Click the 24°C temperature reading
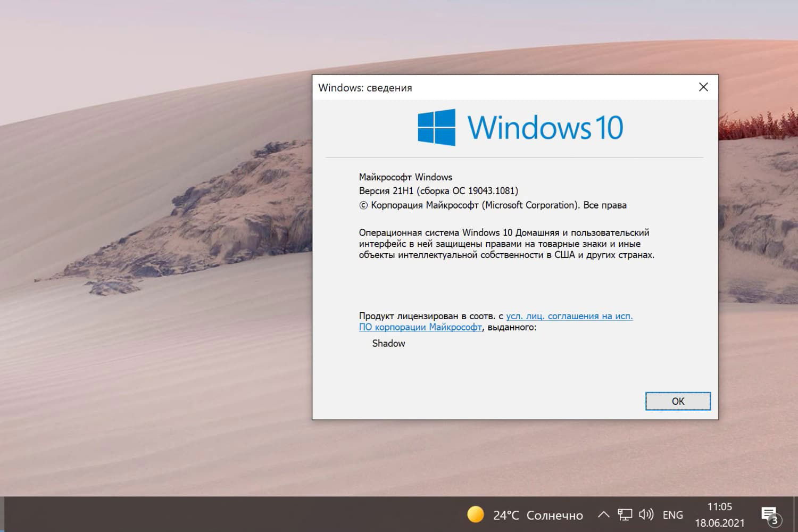This screenshot has height=532, width=798. tap(505, 514)
